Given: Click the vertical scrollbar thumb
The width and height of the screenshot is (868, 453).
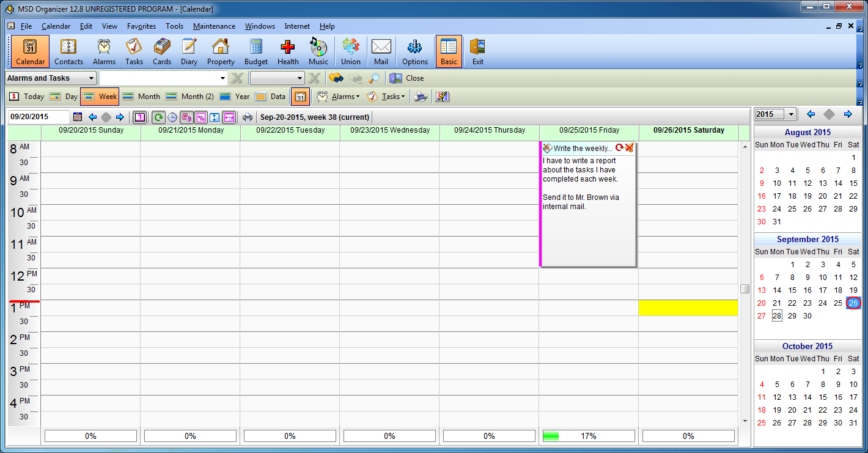Looking at the screenshot, I should [745, 289].
